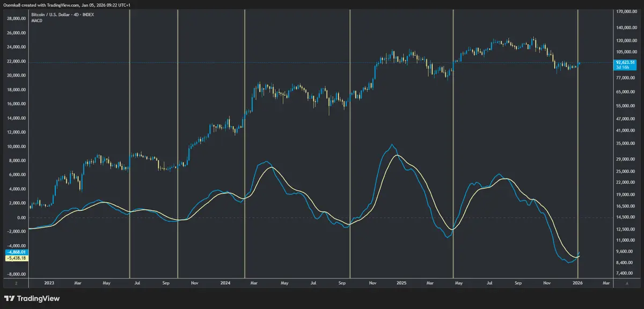Click the current price label 92,623.51

click(x=625, y=62)
